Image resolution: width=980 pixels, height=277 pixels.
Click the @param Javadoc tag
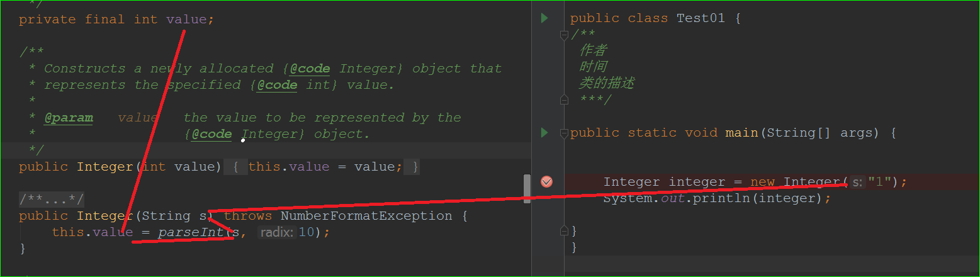pos(68,118)
